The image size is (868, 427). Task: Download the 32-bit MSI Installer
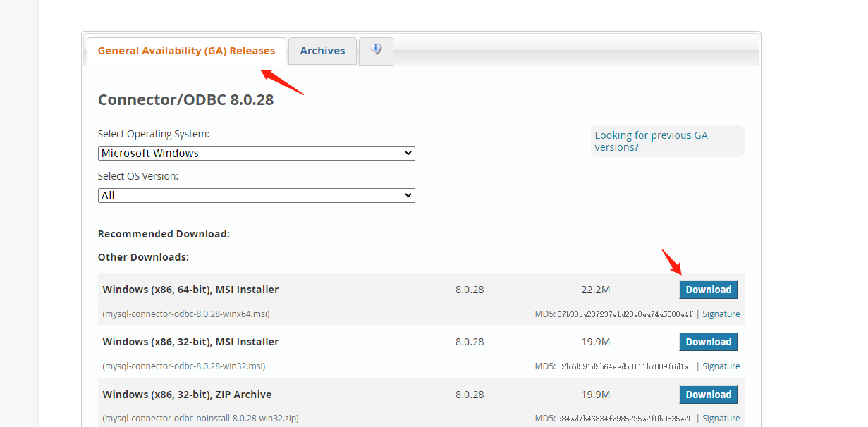point(709,342)
